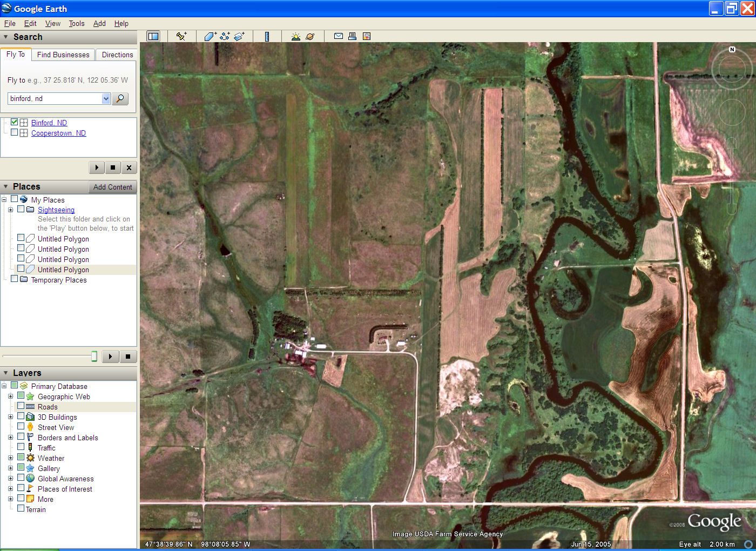
Task: Collapse the Places panel header triangle
Action: [x=6, y=186]
